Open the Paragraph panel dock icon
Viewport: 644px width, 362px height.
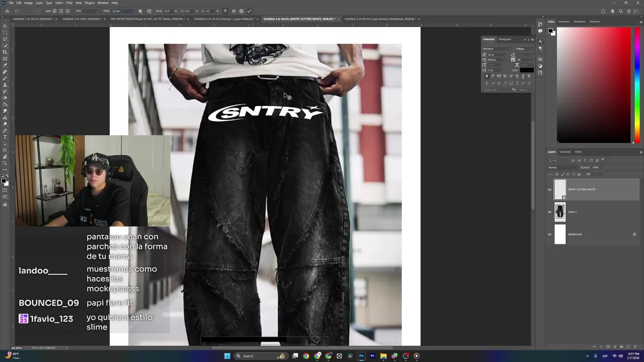click(x=540, y=48)
